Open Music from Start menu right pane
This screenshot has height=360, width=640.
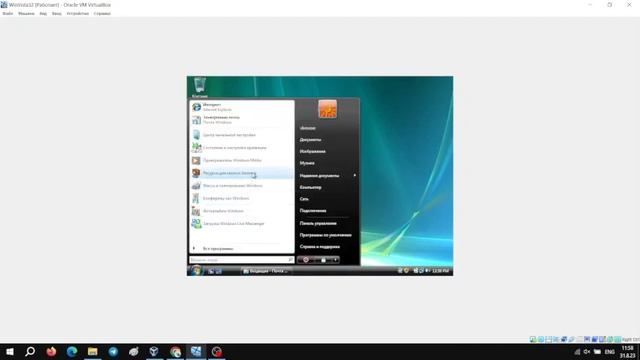click(x=307, y=163)
